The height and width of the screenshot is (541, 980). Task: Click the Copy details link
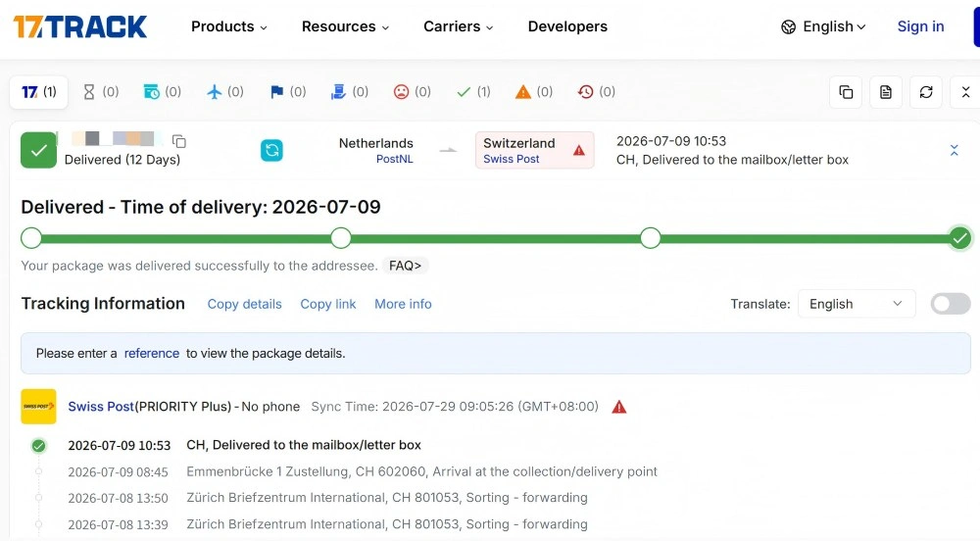(244, 304)
